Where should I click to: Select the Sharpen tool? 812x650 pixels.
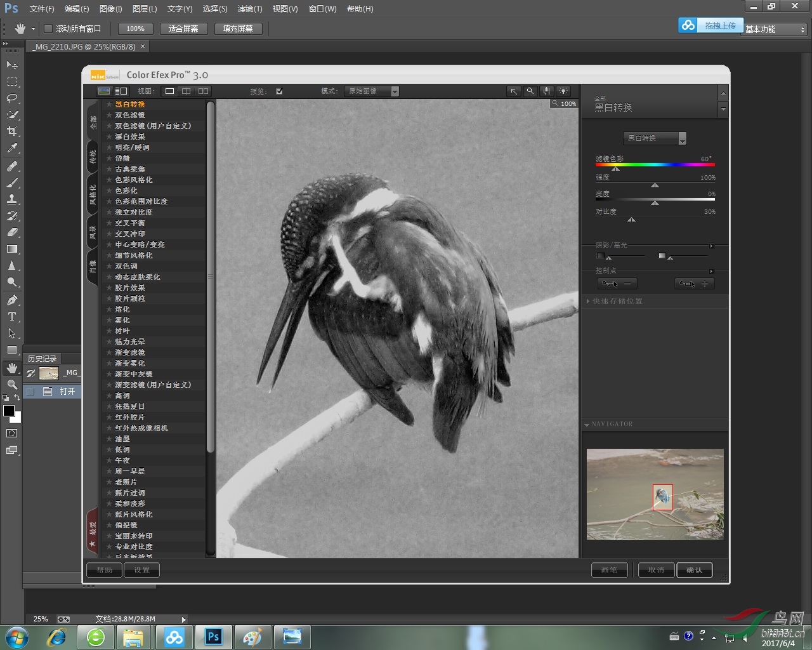12,266
